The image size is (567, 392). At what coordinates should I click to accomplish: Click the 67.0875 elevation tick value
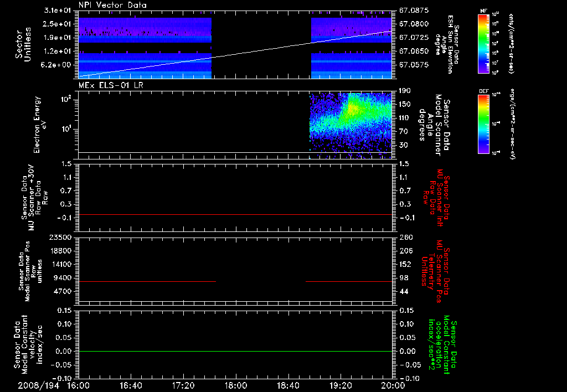point(414,11)
